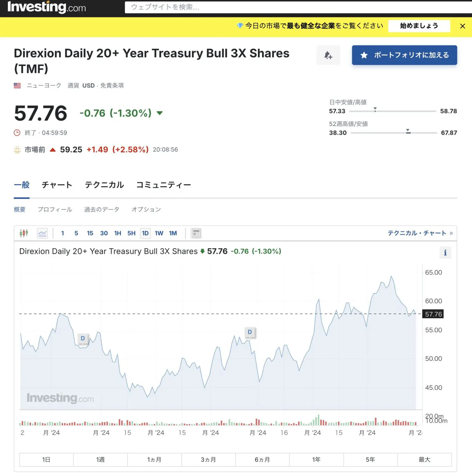
Task: Click the first dividend 'D' marker on chart
Action: point(83,338)
